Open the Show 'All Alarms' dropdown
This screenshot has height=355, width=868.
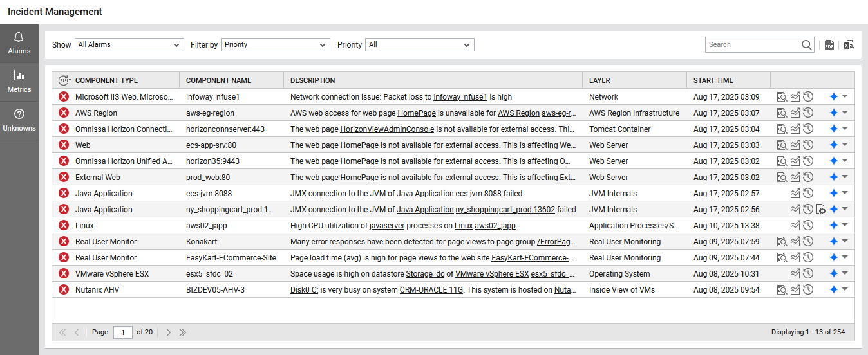click(129, 45)
